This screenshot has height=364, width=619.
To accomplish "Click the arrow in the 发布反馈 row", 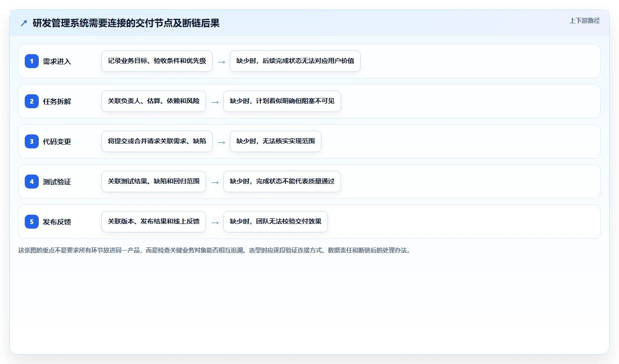I will pyautogui.click(x=215, y=222).
